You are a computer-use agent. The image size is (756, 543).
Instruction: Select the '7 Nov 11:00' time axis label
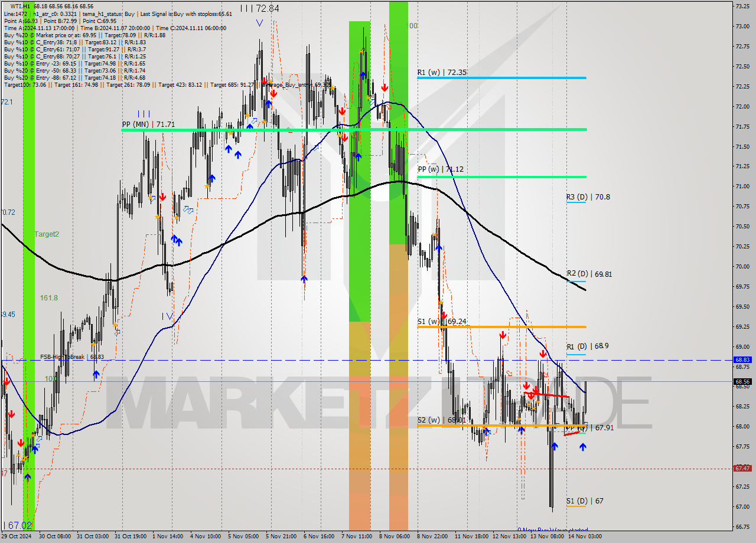[x=357, y=537]
